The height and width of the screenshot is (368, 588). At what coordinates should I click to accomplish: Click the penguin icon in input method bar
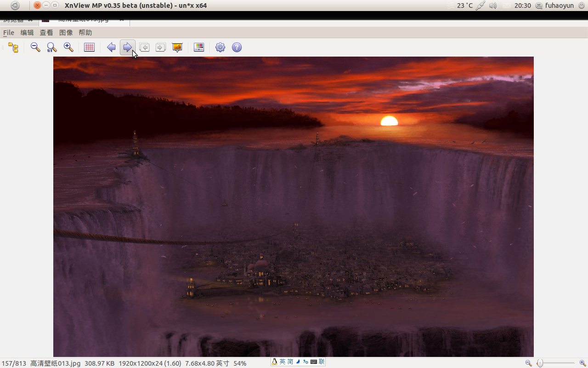pos(275,362)
